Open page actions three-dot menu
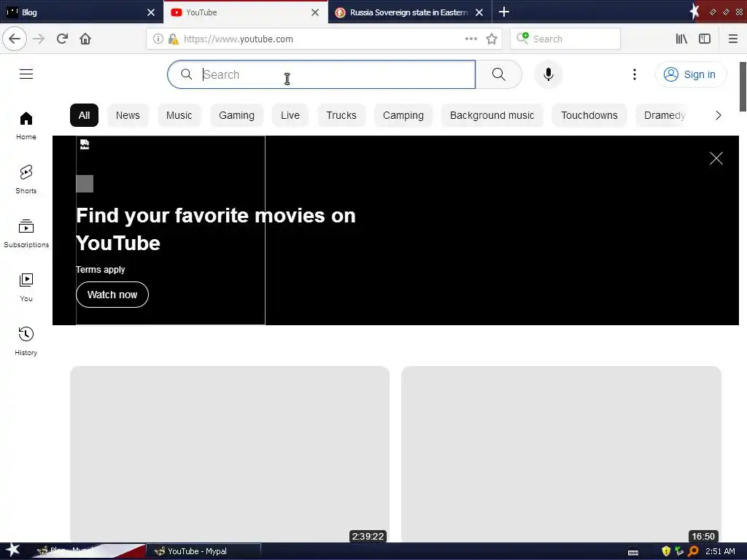Viewport: 747px width, 560px height. point(471,39)
